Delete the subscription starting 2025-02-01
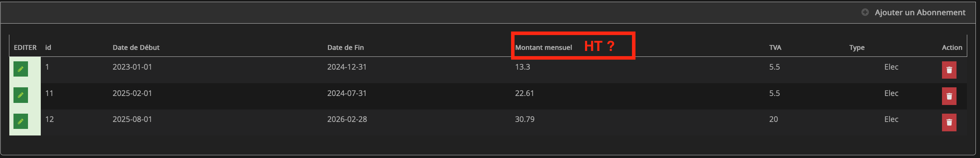This screenshot has height=158, width=980. pos(949,96)
